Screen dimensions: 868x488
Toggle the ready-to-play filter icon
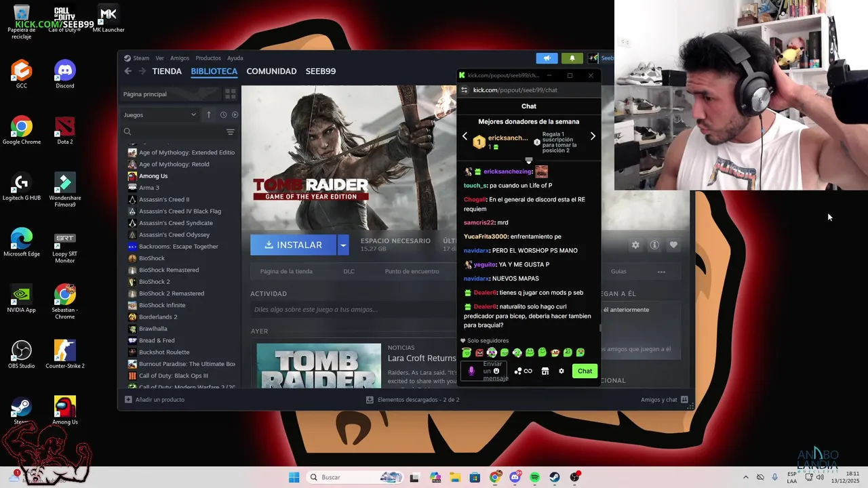click(x=235, y=115)
